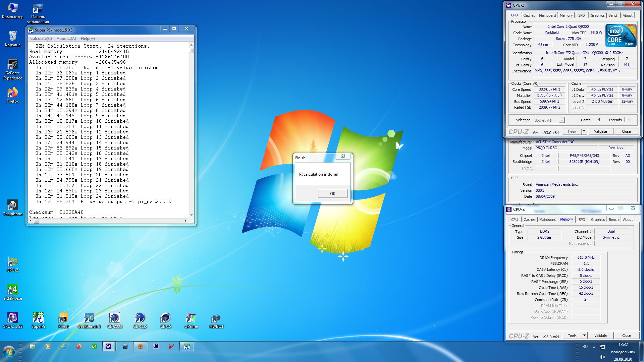Open the Компьютер desktop icon
This screenshot has height=362, width=644.
13,10
